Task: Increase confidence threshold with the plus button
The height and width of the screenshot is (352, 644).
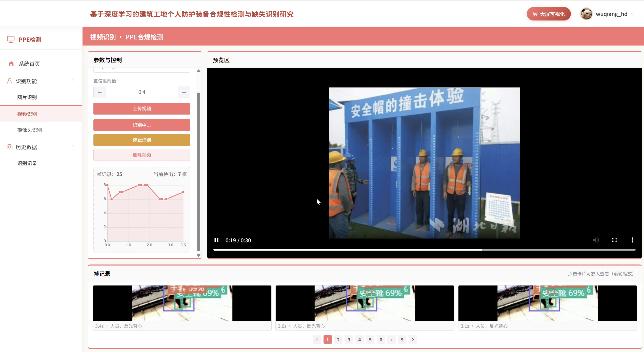Action: (x=184, y=92)
